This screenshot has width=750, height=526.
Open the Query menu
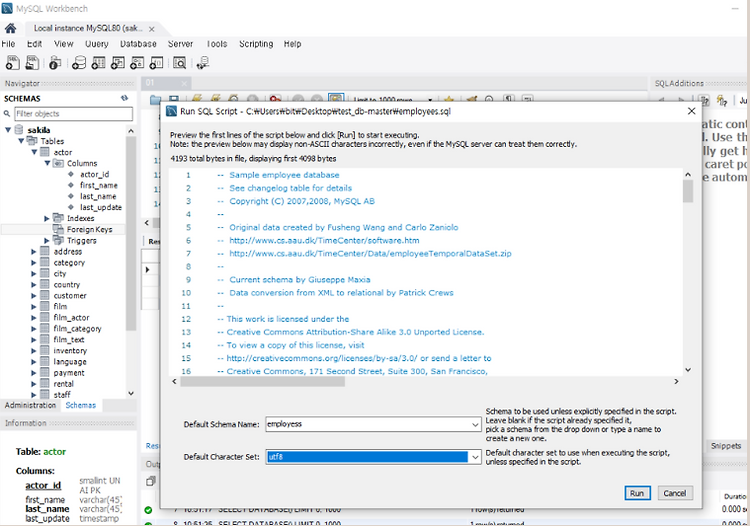[x=97, y=44]
